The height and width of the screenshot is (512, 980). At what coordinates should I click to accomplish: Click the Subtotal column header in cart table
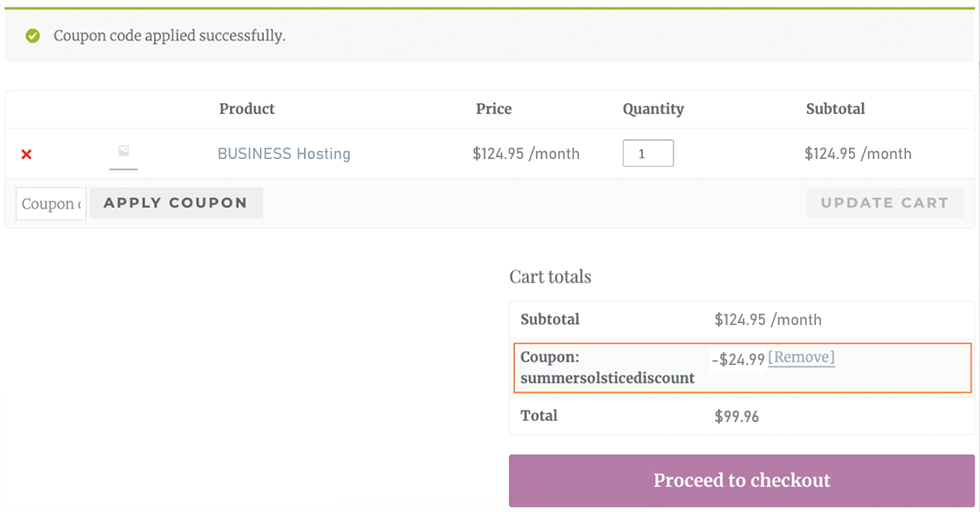tap(835, 109)
